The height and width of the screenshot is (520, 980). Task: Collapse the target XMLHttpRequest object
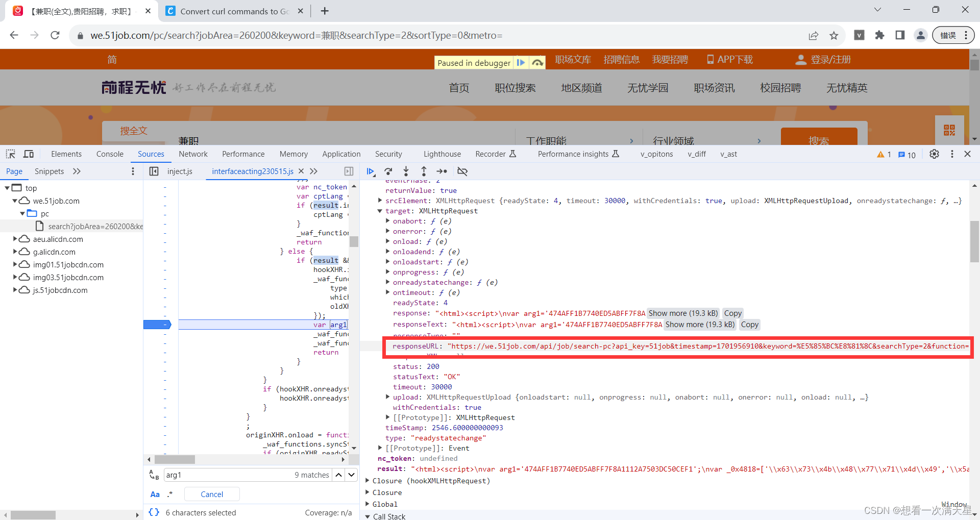pyautogui.click(x=380, y=211)
